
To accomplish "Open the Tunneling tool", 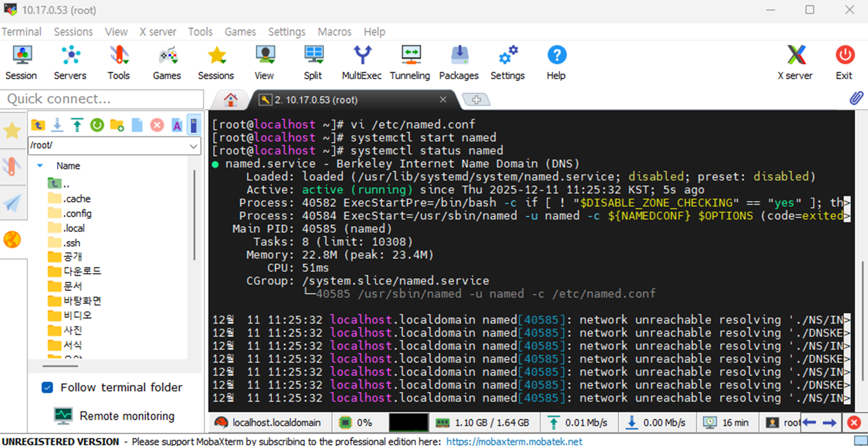I will click(410, 63).
